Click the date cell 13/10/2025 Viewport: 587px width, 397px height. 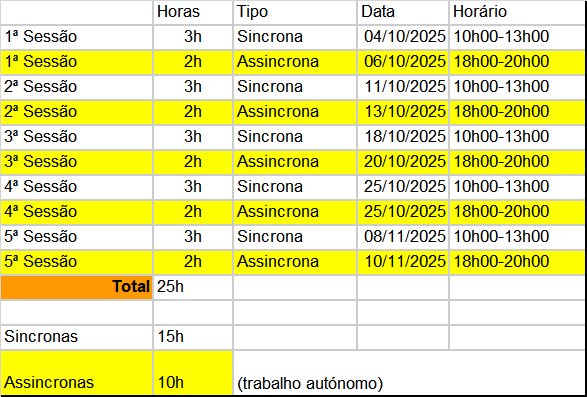coord(403,112)
